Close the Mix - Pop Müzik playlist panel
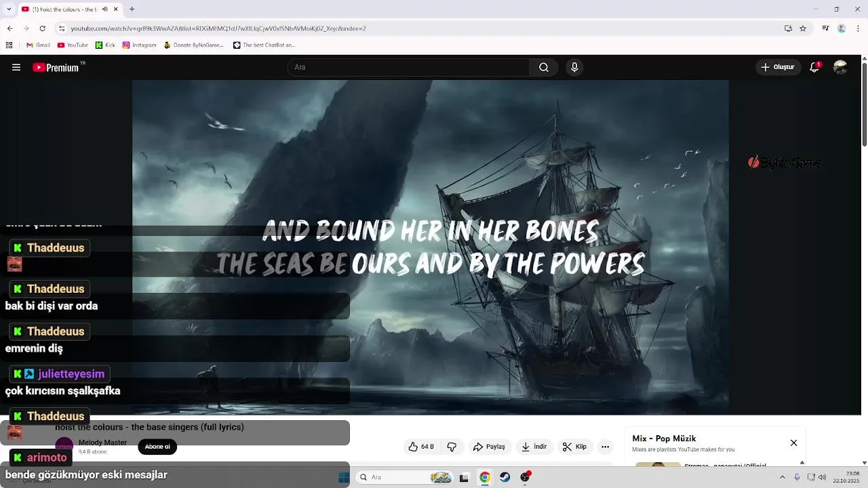 [x=793, y=443]
